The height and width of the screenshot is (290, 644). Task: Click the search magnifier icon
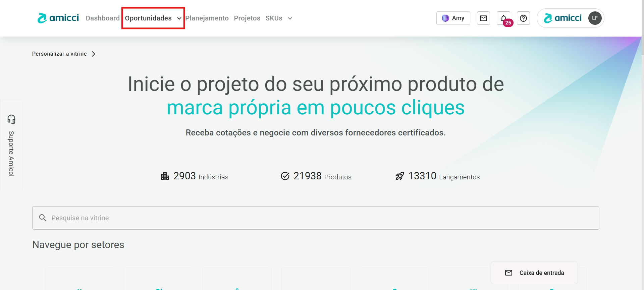[x=43, y=218]
